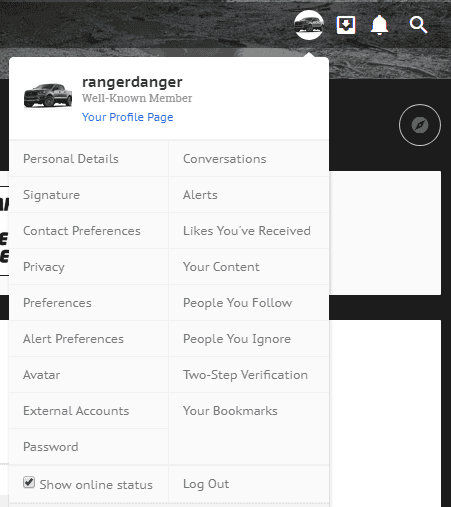Image resolution: width=451 pixels, height=507 pixels.
Task: Open People You Ignore list
Action: point(249,339)
